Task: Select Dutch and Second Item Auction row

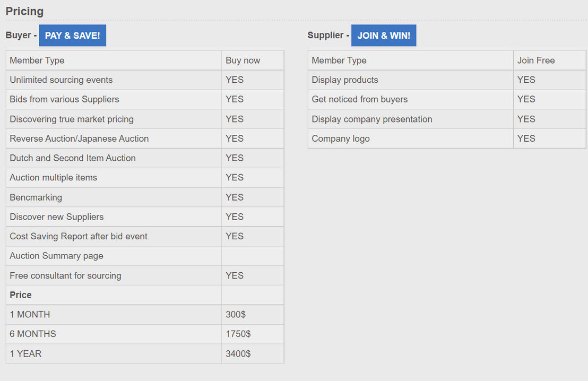Action: pyautogui.click(x=145, y=158)
